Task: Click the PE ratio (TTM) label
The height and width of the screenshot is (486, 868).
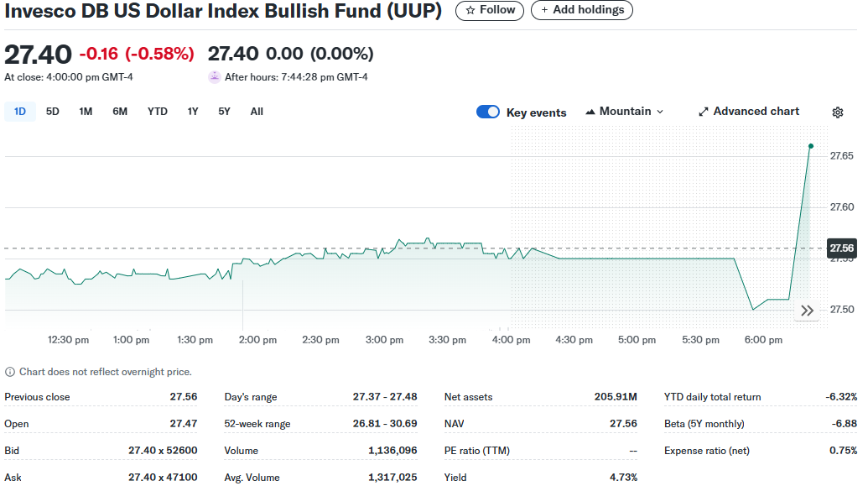Action: pyautogui.click(x=477, y=451)
